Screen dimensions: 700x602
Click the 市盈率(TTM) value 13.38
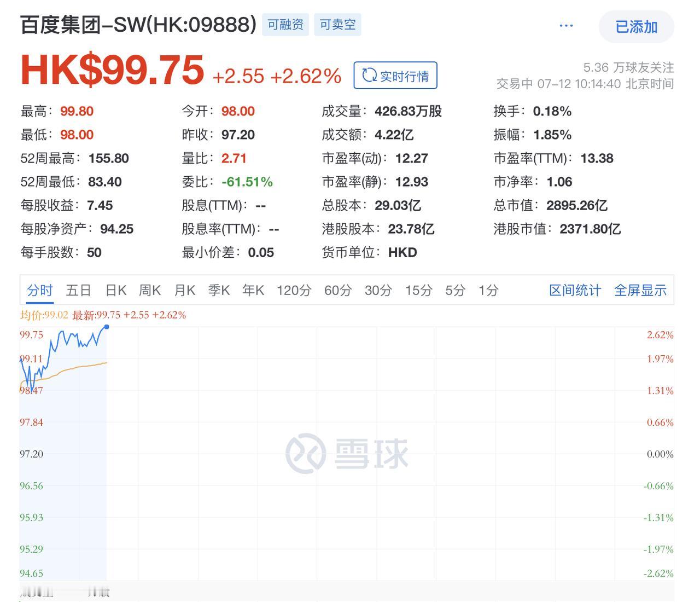pos(597,158)
